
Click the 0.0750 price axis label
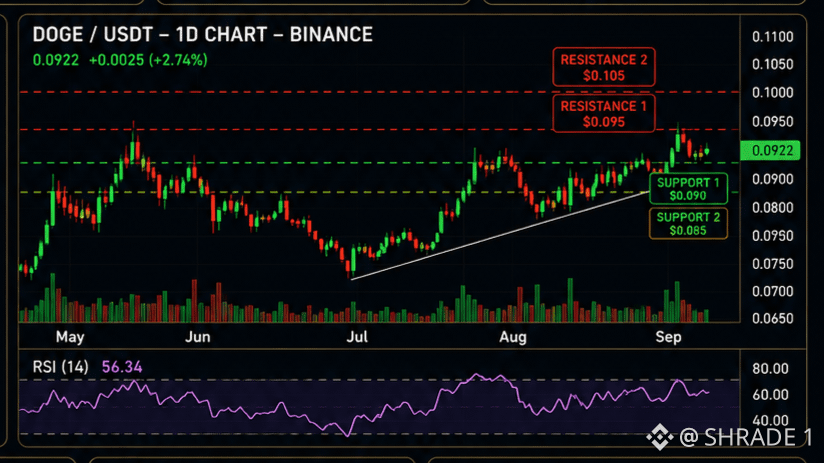772,264
